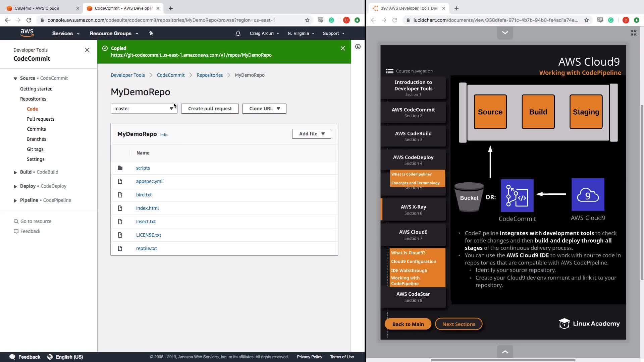Image resolution: width=644 pixels, height=362 pixels.
Task: Collapse the Source CodeCommit tree section
Action: click(15, 78)
